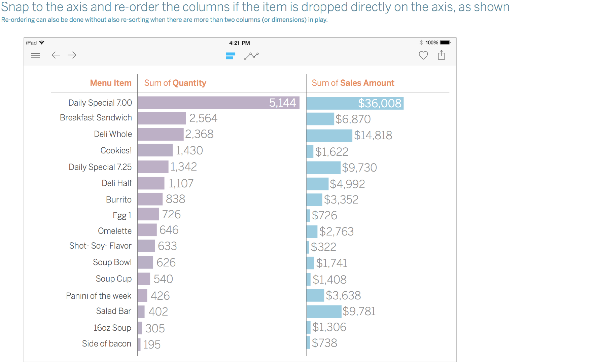The image size is (596, 364).
Task: Check the Wi-Fi status icon
Action: pos(42,42)
